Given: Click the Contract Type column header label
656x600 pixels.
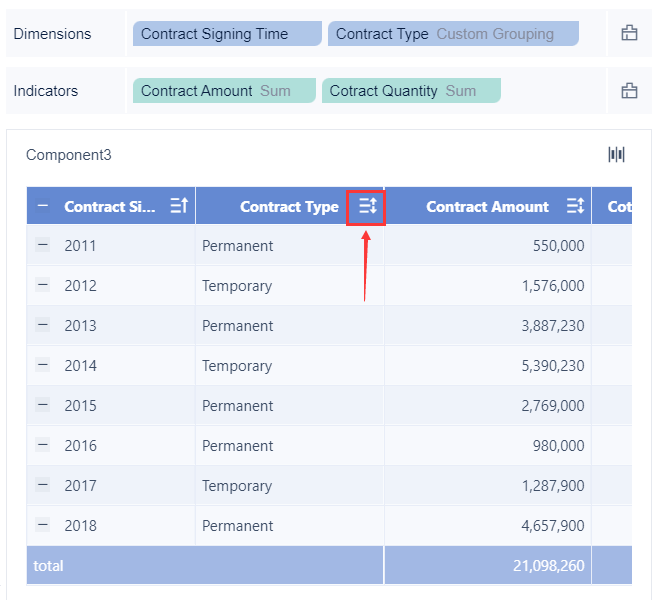Looking at the screenshot, I should pos(289,207).
